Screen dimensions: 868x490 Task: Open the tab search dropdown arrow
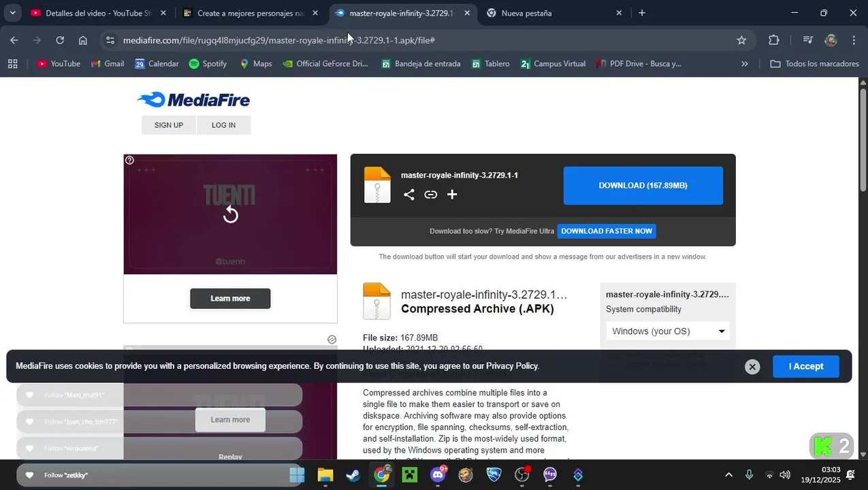click(x=12, y=13)
